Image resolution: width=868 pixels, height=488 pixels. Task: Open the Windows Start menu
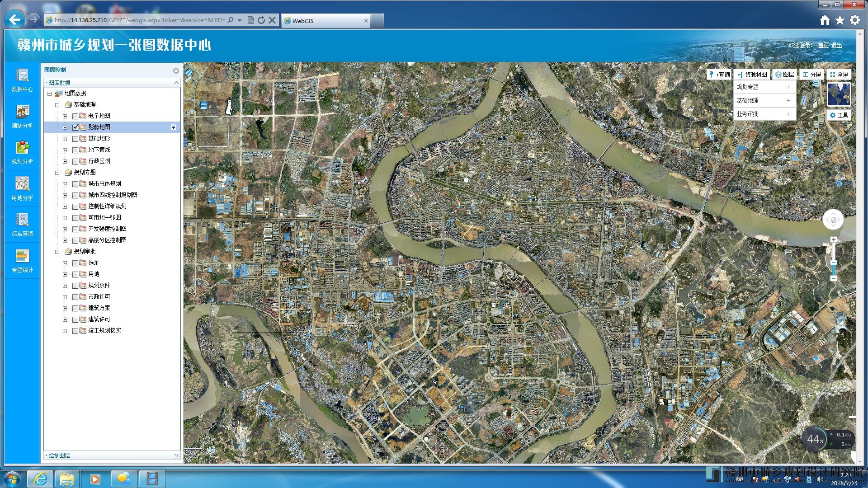coord(12,479)
